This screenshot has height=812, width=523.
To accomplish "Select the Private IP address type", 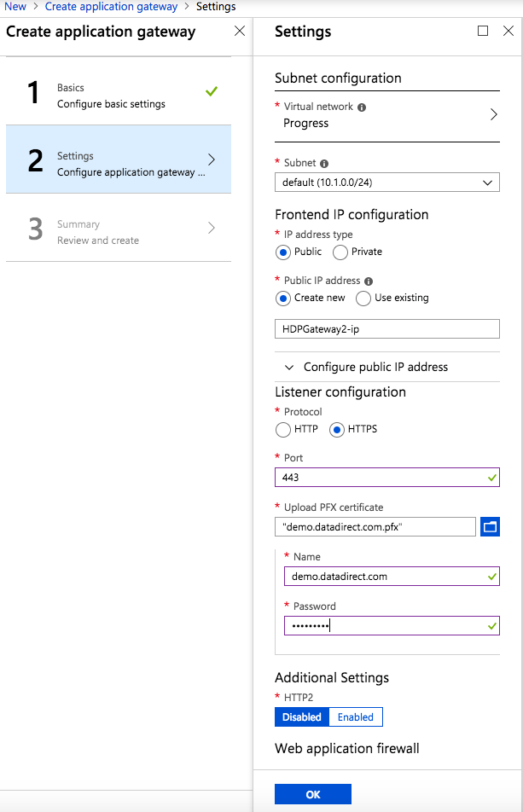I will 340,252.
